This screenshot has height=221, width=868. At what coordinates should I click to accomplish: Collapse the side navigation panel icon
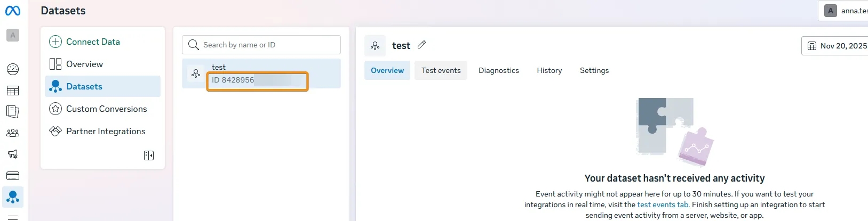(x=149, y=155)
